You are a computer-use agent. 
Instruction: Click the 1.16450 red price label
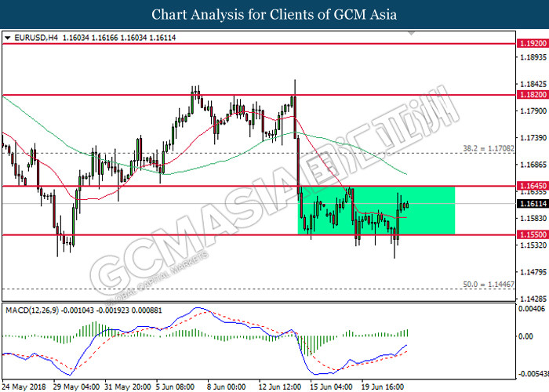pyautogui.click(x=533, y=186)
